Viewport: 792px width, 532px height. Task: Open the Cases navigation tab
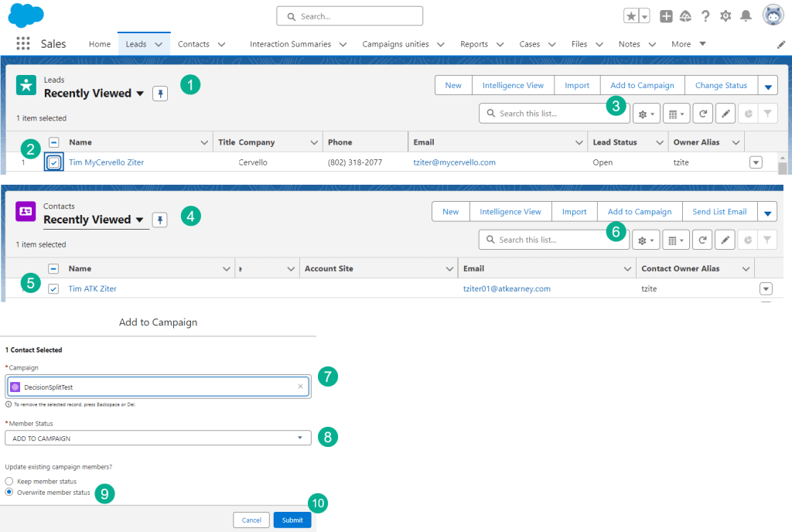click(x=530, y=44)
